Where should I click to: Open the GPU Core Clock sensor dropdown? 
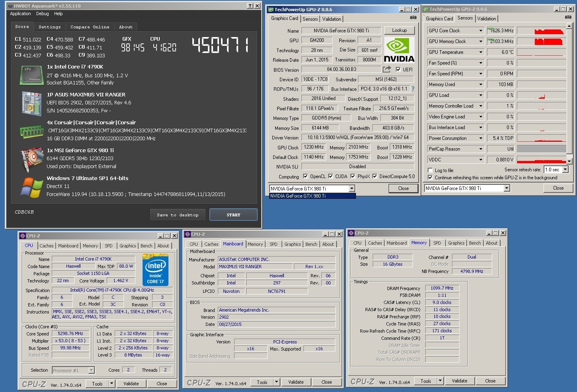[x=481, y=31]
